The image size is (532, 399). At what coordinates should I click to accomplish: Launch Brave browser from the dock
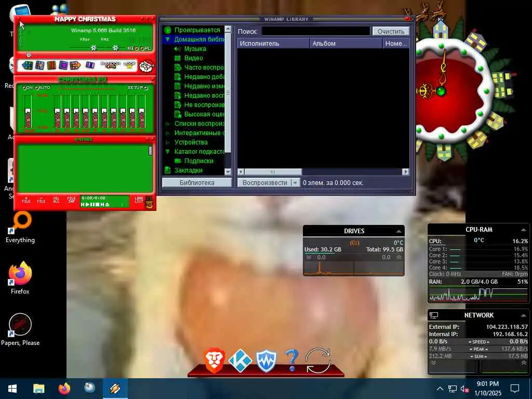tap(214, 361)
